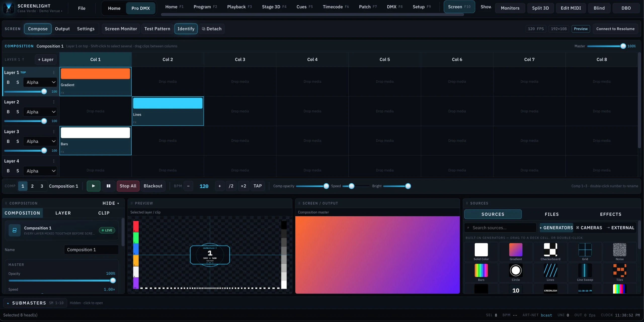
Task: Open Layer 3 Alpha blend dropdown
Action: point(40,141)
